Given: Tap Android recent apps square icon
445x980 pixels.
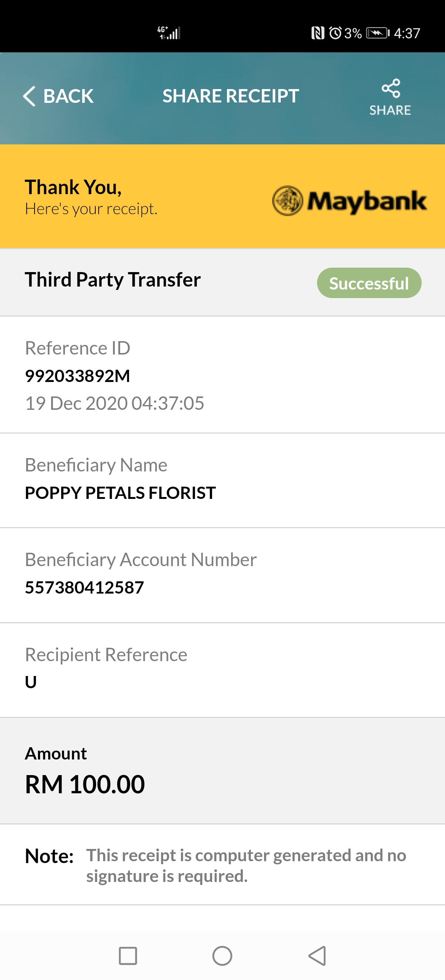Looking at the screenshot, I should pyautogui.click(x=128, y=955).
